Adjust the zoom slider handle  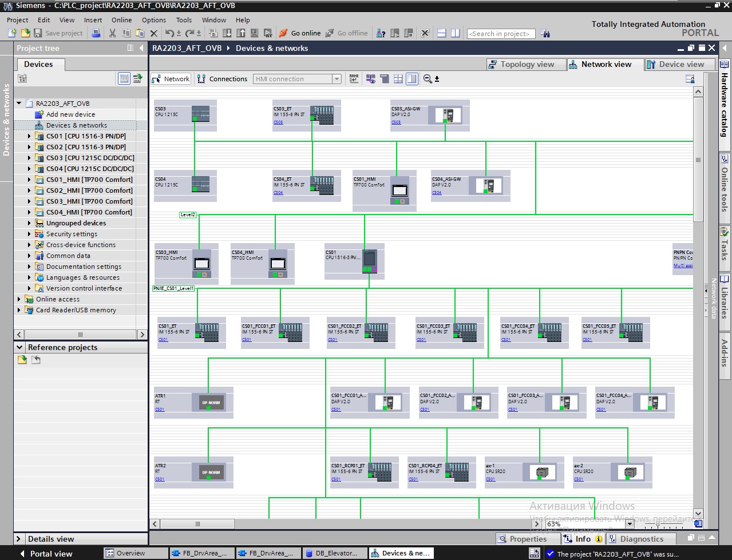(x=658, y=524)
